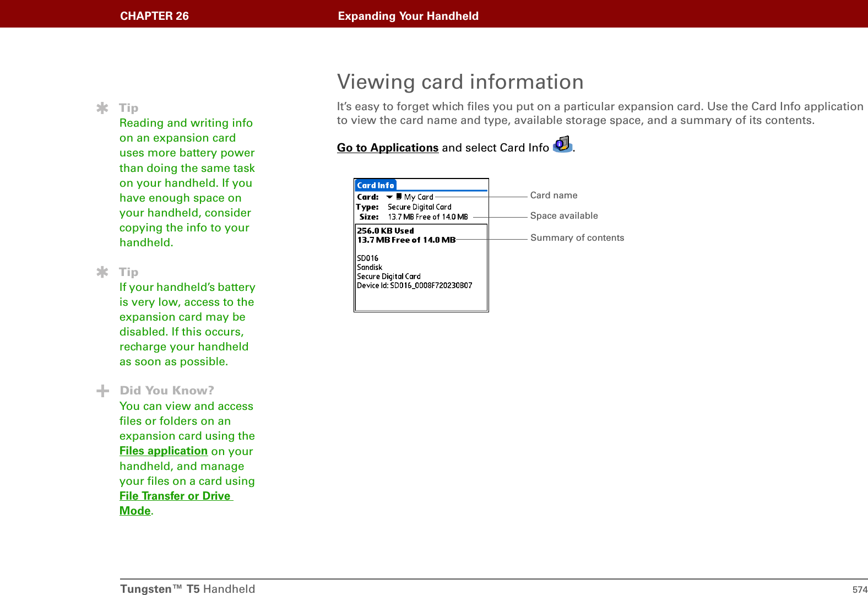The height and width of the screenshot is (595, 868).
Task: Click the Device Id line in summary
Action: [x=414, y=285]
